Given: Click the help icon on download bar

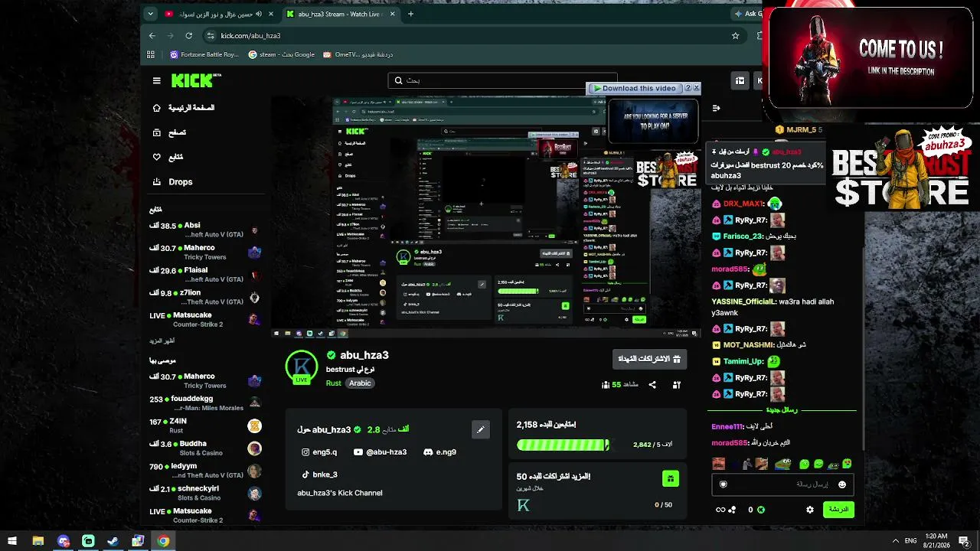Looking at the screenshot, I should pos(688,88).
